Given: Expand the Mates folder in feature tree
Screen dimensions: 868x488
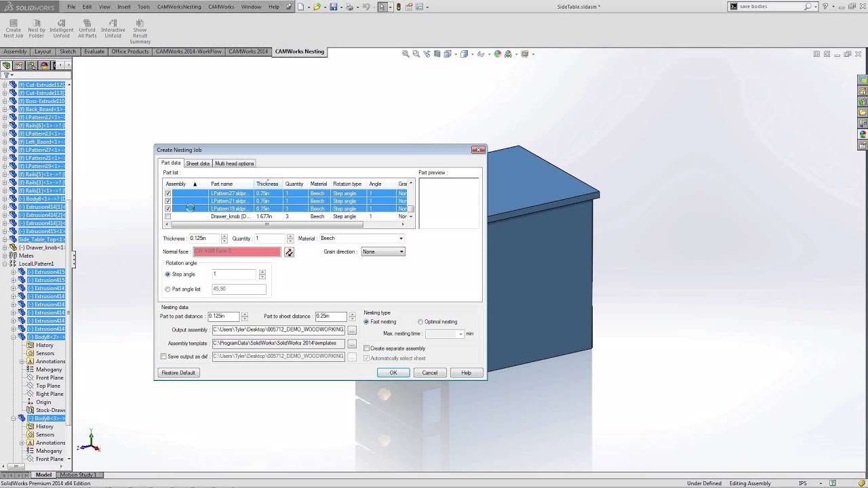Looking at the screenshot, I should [5, 256].
